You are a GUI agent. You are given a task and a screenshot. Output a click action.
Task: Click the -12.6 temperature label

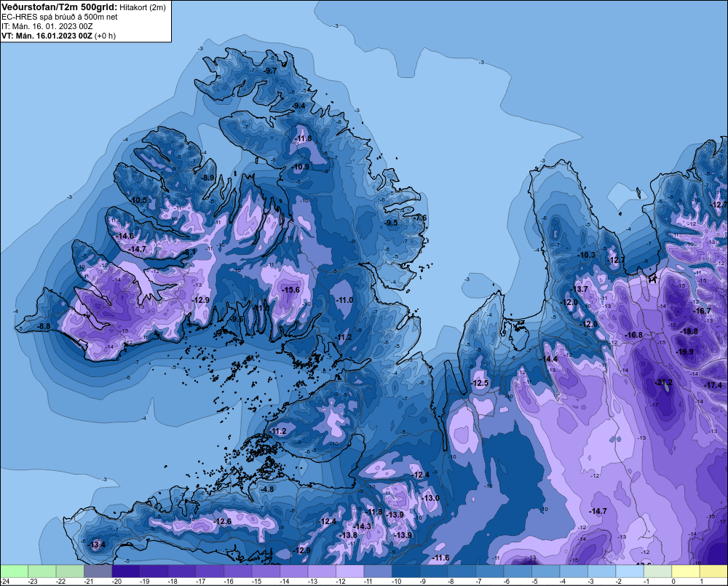(222, 521)
